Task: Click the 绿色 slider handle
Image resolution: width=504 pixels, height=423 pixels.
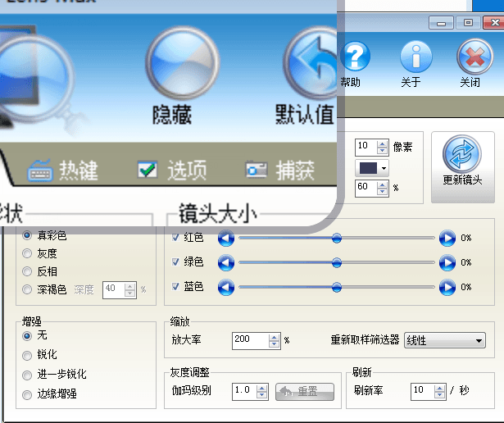Action: coord(337,262)
